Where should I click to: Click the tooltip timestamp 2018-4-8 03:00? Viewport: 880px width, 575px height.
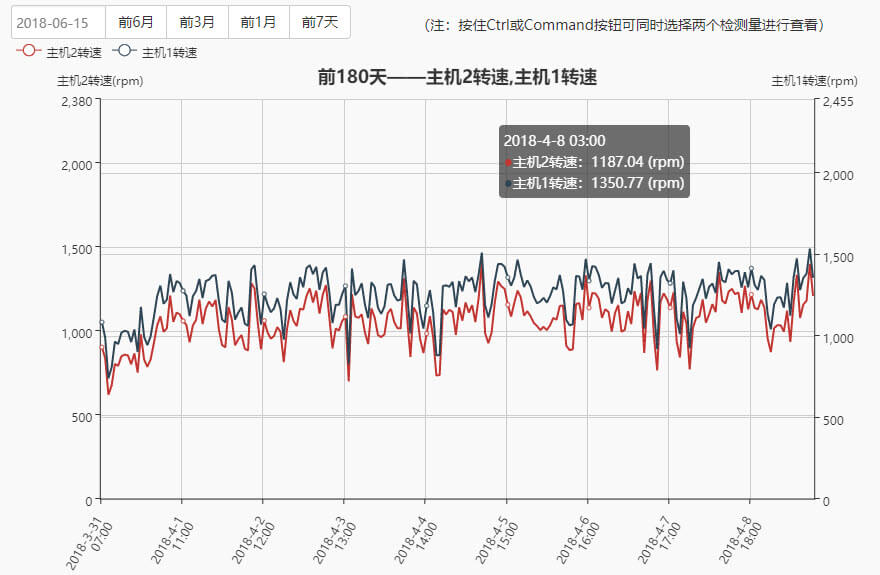pyautogui.click(x=554, y=141)
